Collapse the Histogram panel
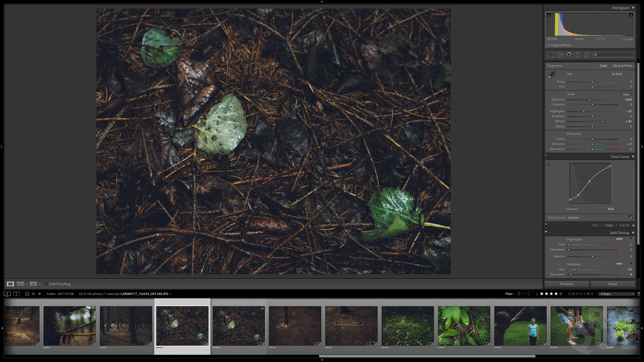Image resolution: width=644 pixels, height=362 pixels. tap(633, 8)
